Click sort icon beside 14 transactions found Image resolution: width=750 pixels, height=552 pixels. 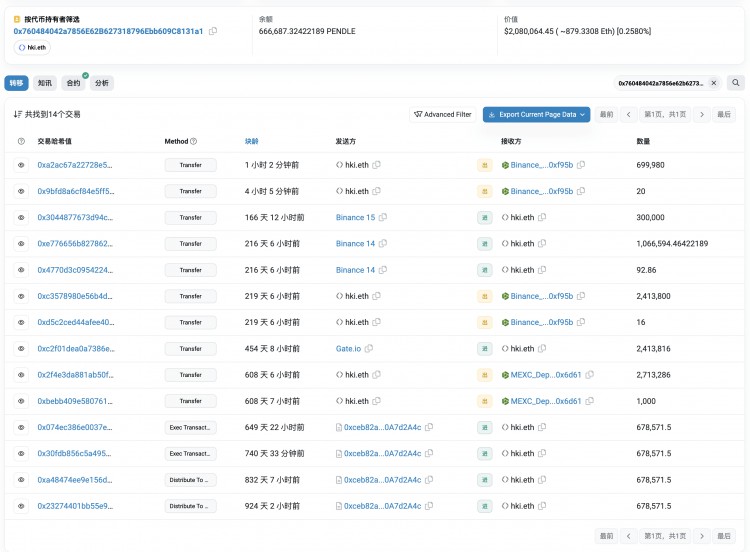pos(18,114)
